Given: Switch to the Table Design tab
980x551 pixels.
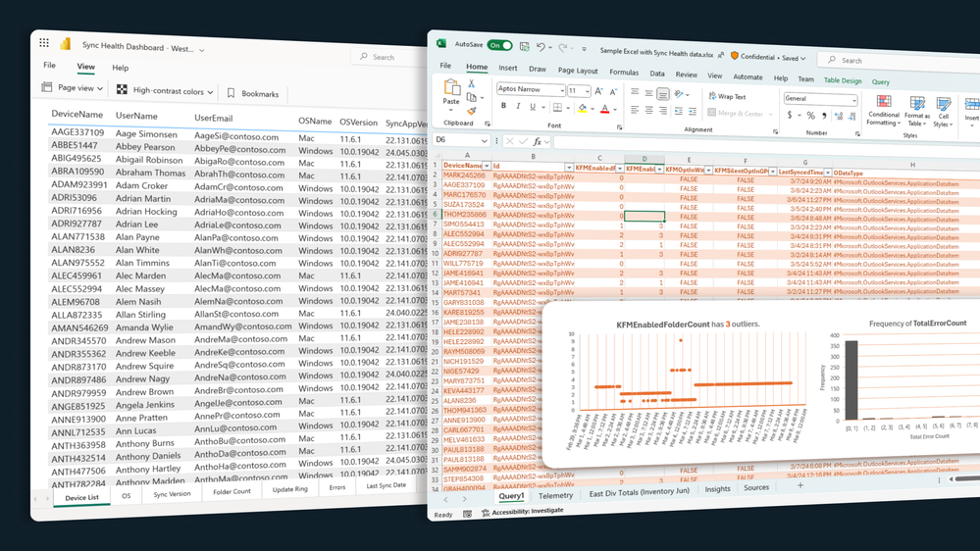Looking at the screenshot, I should coord(843,80).
